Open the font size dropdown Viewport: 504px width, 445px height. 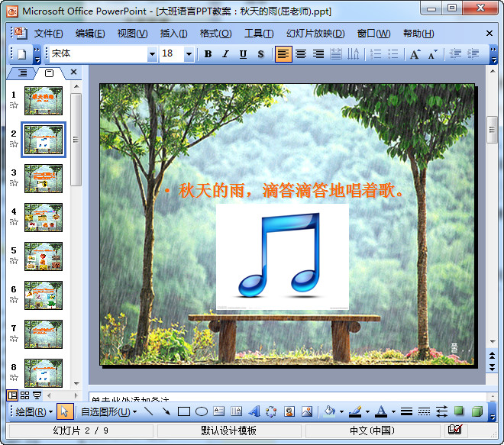coord(189,54)
